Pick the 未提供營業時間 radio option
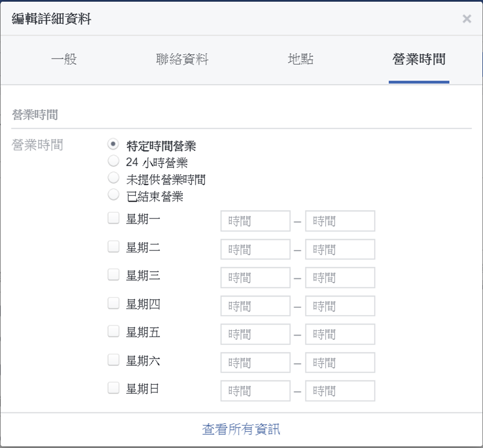 (113, 178)
